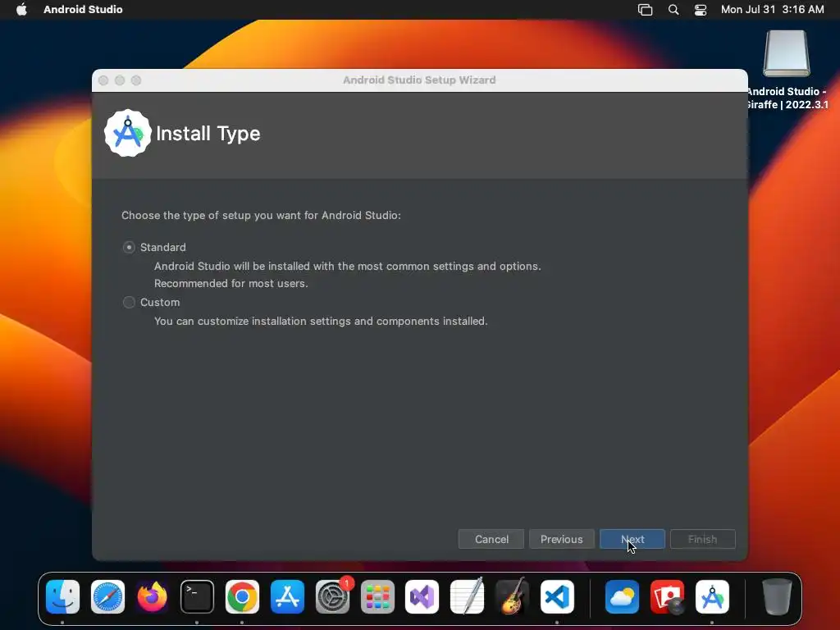Screen dimensions: 840x630
Task: Open Control Center in the menu bar
Action: pyautogui.click(x=701, y=9)
